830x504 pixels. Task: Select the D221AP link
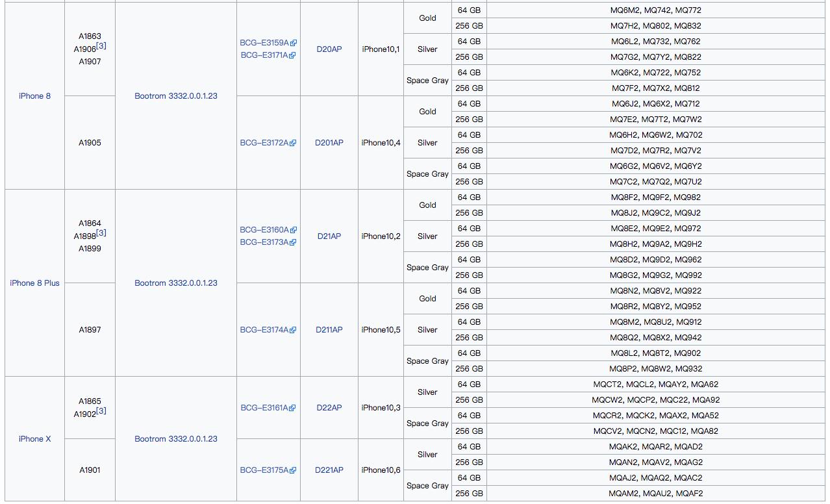click(329, 470)
